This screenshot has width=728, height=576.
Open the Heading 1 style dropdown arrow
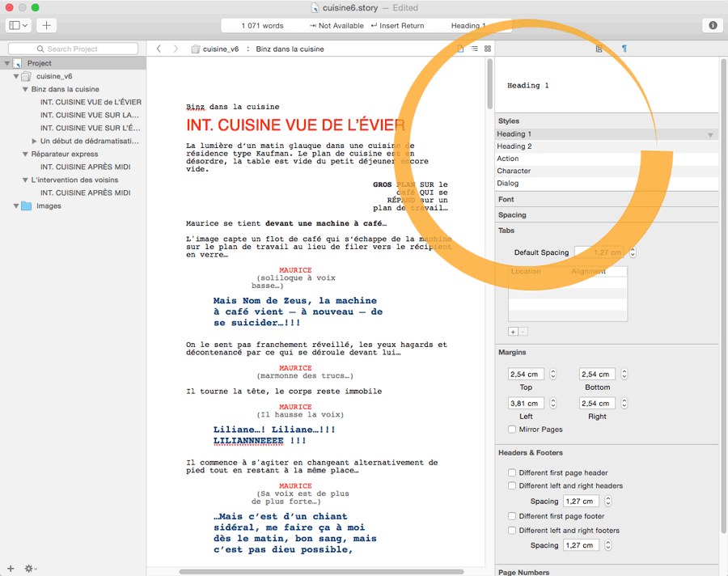click(710, 135)
